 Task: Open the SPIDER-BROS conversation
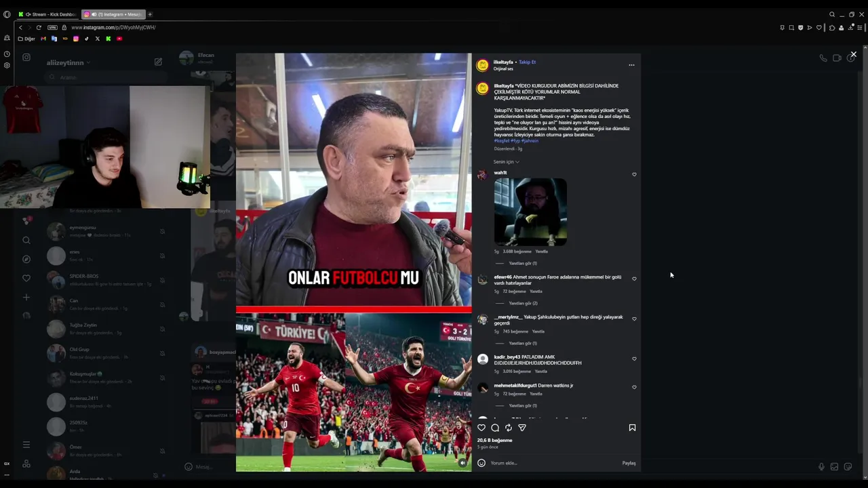point(107,280)
